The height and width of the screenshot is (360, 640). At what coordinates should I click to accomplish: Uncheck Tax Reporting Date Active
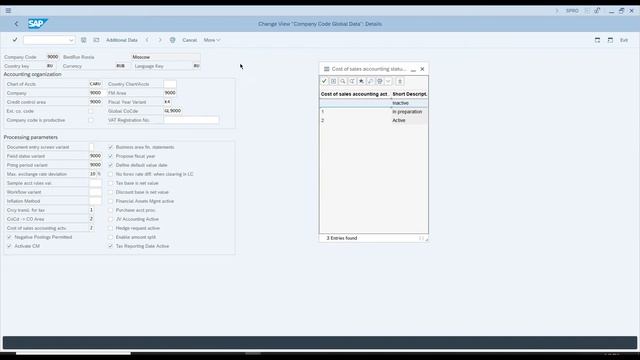(111, 246)
